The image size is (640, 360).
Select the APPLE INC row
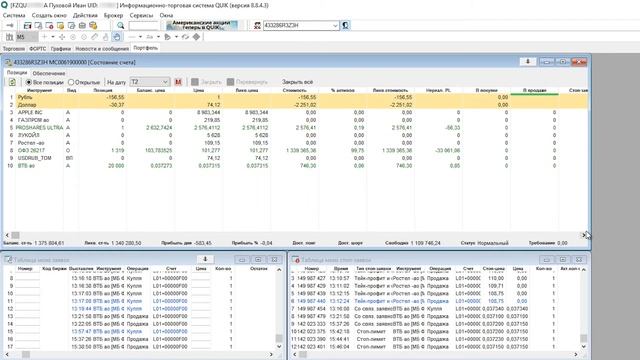296,112
